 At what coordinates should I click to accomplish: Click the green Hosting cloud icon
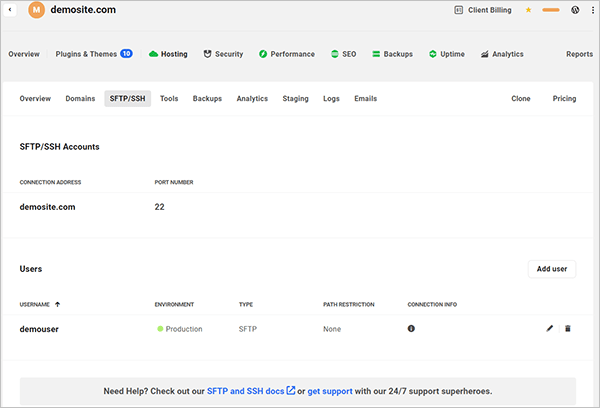coord(153,54)
